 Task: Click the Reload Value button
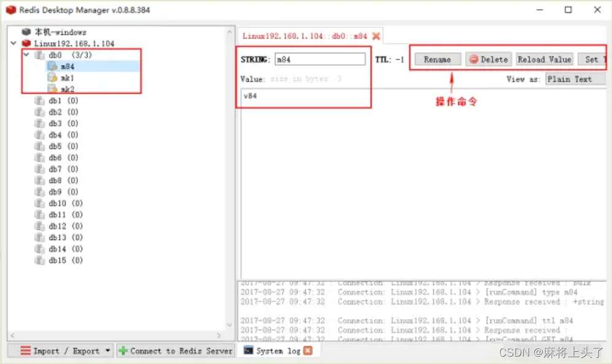544,60
